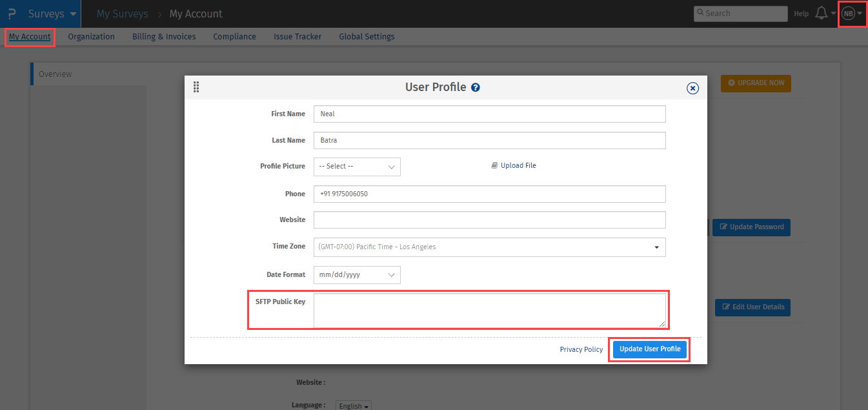Expand the Profile Picture select dropdown
Screen dimensions: 868x410
[x=357, y=167]
